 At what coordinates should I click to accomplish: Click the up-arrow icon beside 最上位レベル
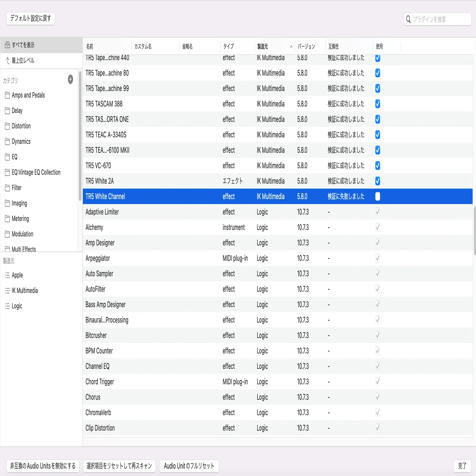[7, 61]
